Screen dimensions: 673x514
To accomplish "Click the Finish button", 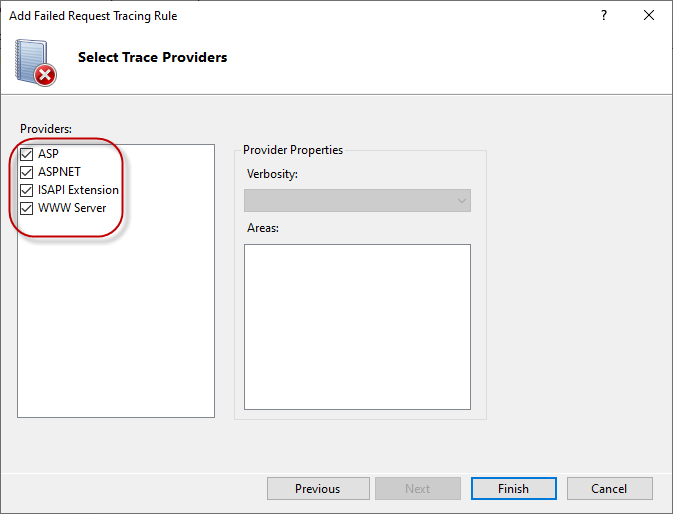I will coord(513,489).
